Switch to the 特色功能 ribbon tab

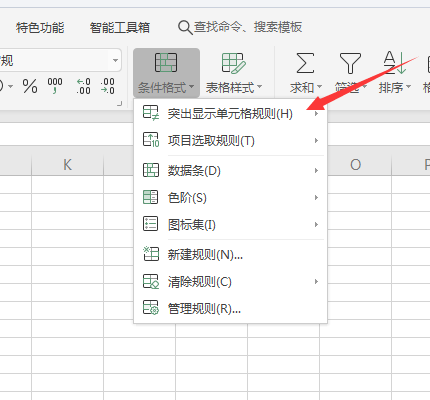40,27
